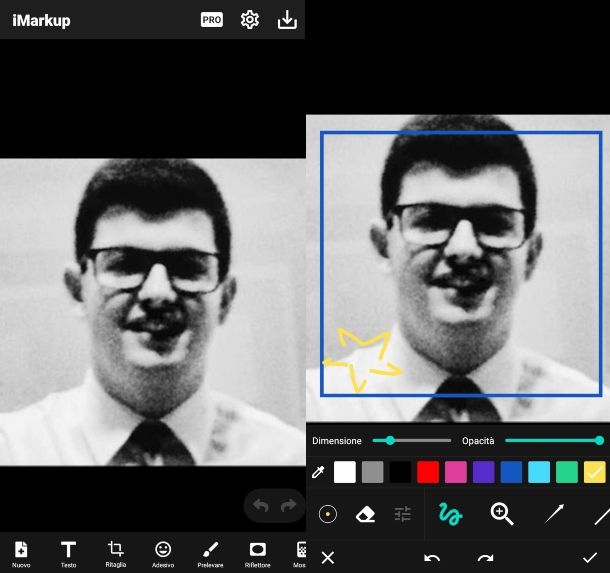The height and width of the screenshot is (573, 610).
Task: Open the PRO upgrade badge
Action: click(x=212, y=19)
